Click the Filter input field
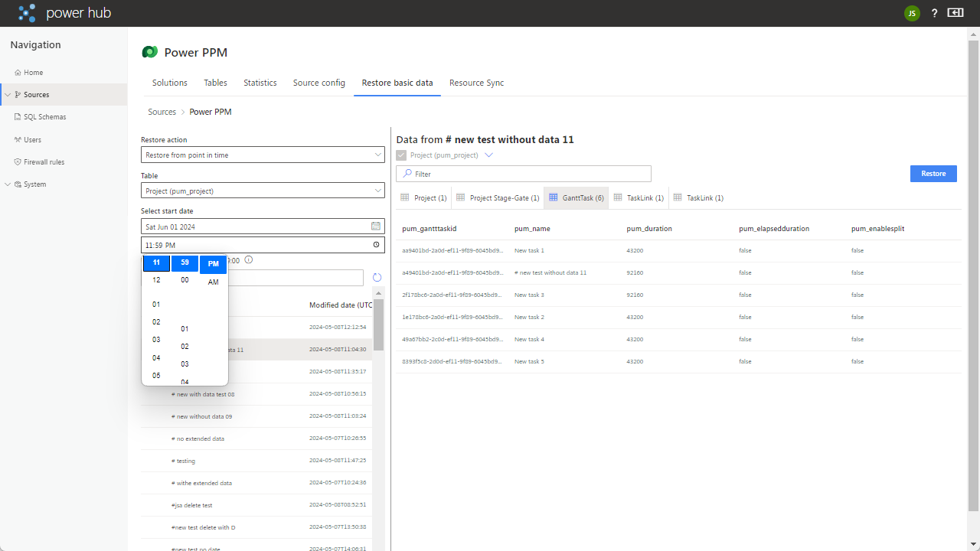This screenshot has width=980, height=551. [524, 174]
